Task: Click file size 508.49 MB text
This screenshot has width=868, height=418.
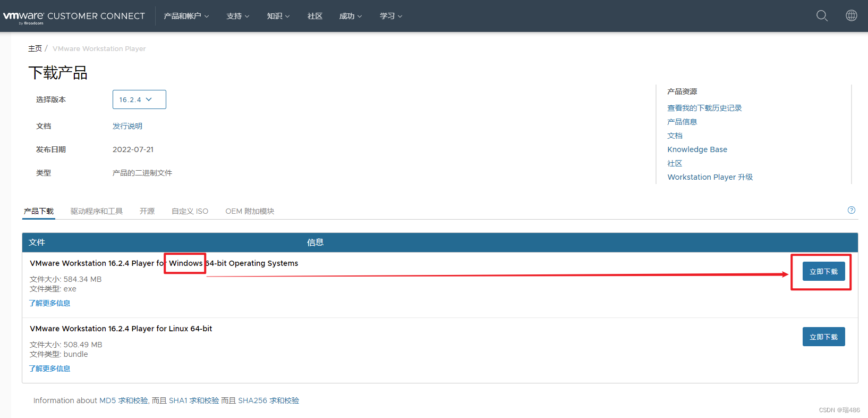Action: tap(66, 345)
